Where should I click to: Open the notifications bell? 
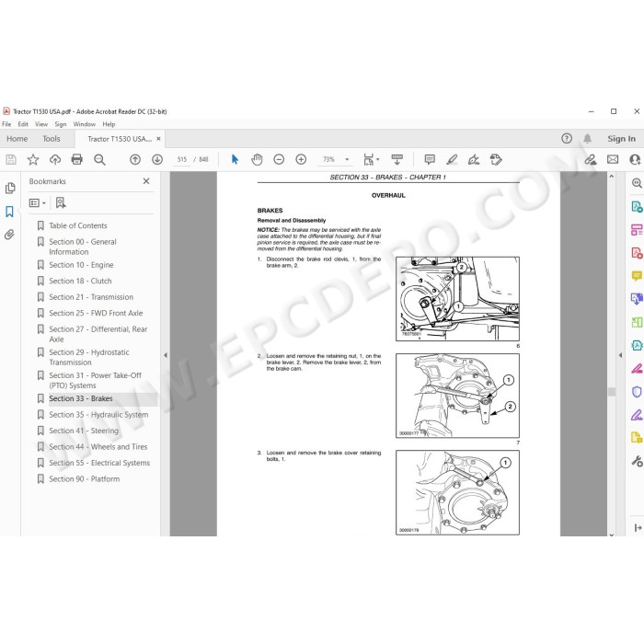(x=588, y=138)
